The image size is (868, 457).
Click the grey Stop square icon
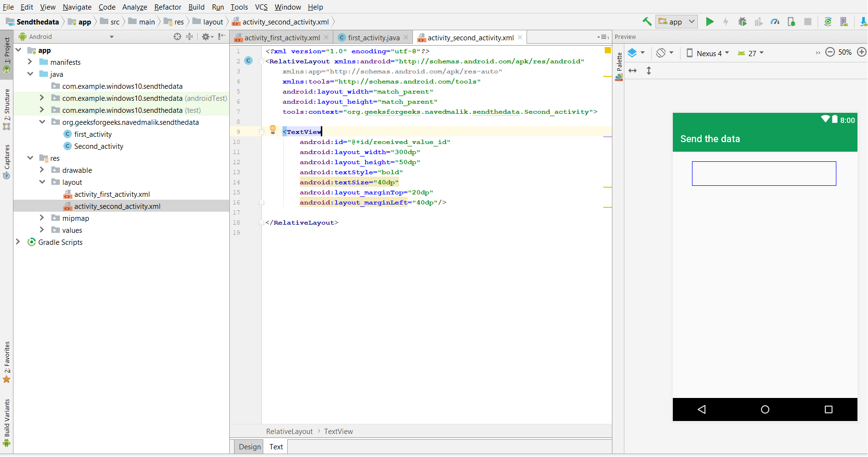tap(808, 22)
